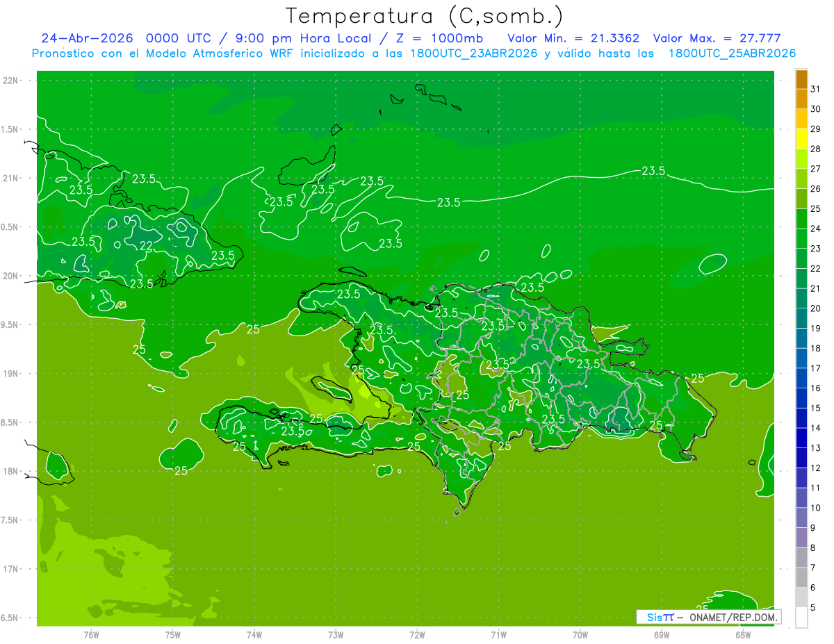
Task: Click the 68W longitude axis label
Action: (x=743, y=634)
